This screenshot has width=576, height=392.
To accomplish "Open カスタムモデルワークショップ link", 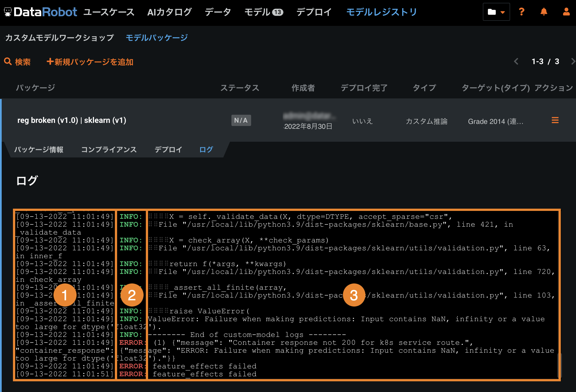I will point(59,38).
